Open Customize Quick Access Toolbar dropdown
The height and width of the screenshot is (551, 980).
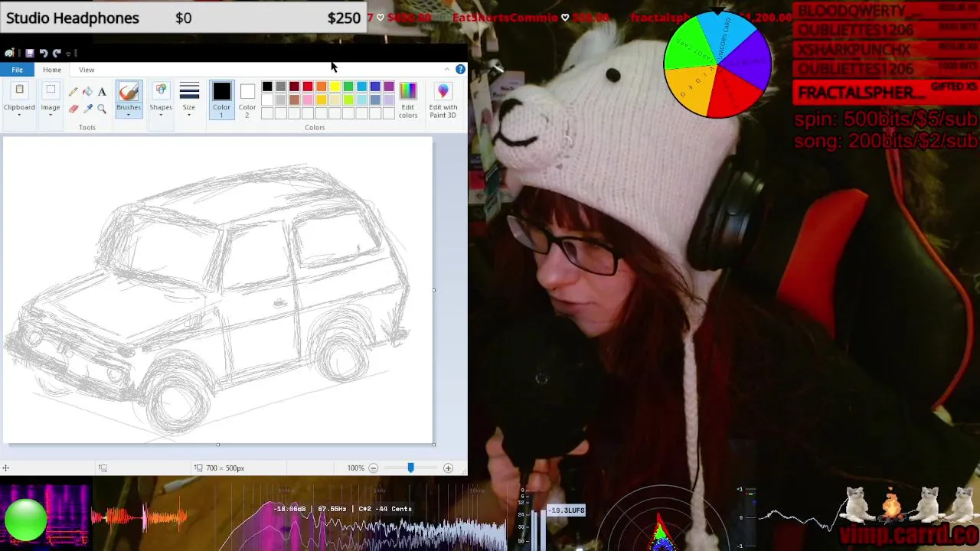[x=68, y=53]
